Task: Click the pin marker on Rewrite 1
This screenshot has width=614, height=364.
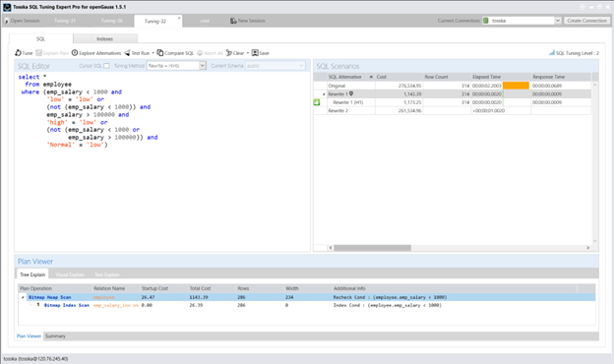Action: point(351,93)
